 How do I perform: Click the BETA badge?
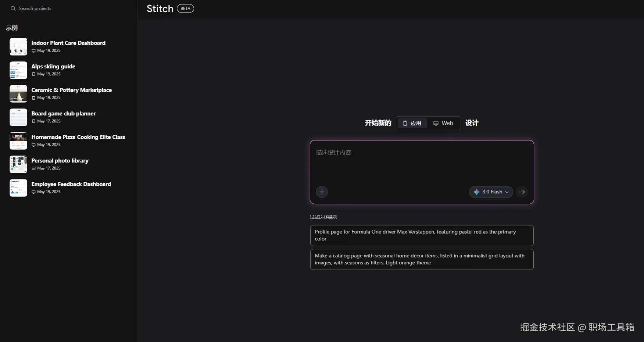(x=185, y=8)
